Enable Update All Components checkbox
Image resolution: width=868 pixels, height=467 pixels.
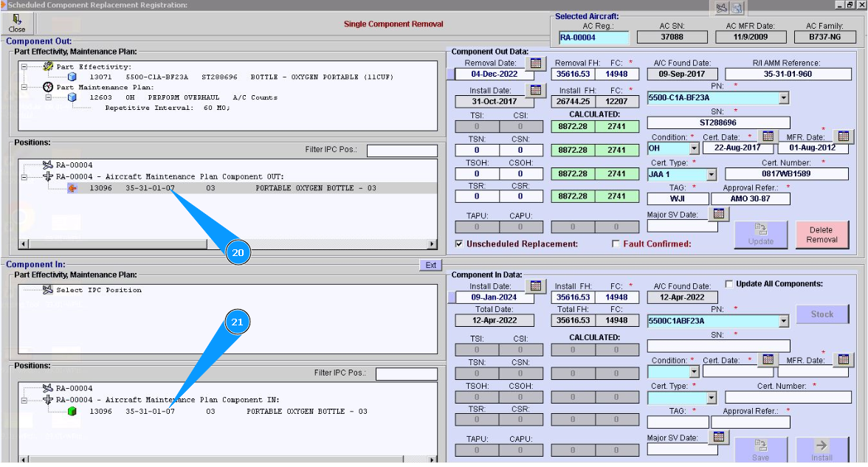click(x=729, y=284)
